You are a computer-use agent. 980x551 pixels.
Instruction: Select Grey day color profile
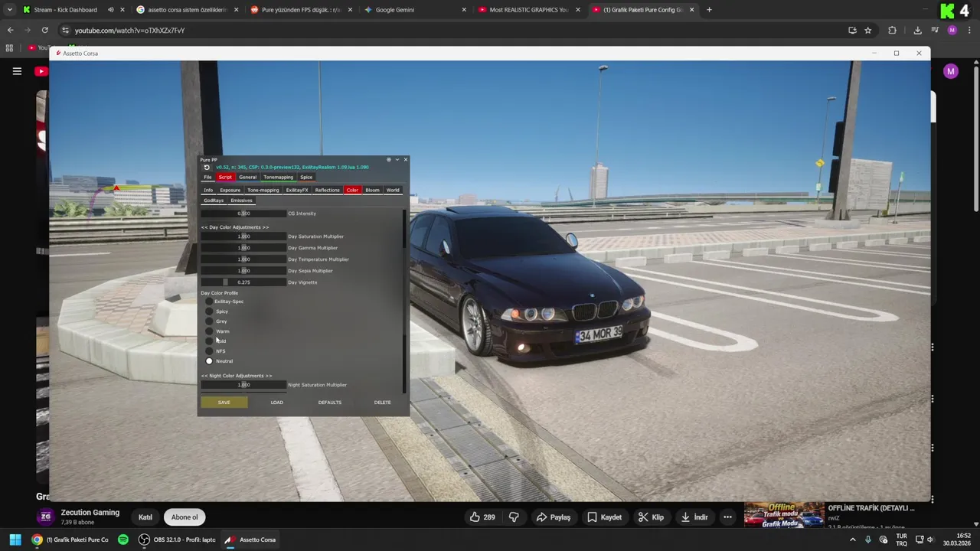coord(209,321)
